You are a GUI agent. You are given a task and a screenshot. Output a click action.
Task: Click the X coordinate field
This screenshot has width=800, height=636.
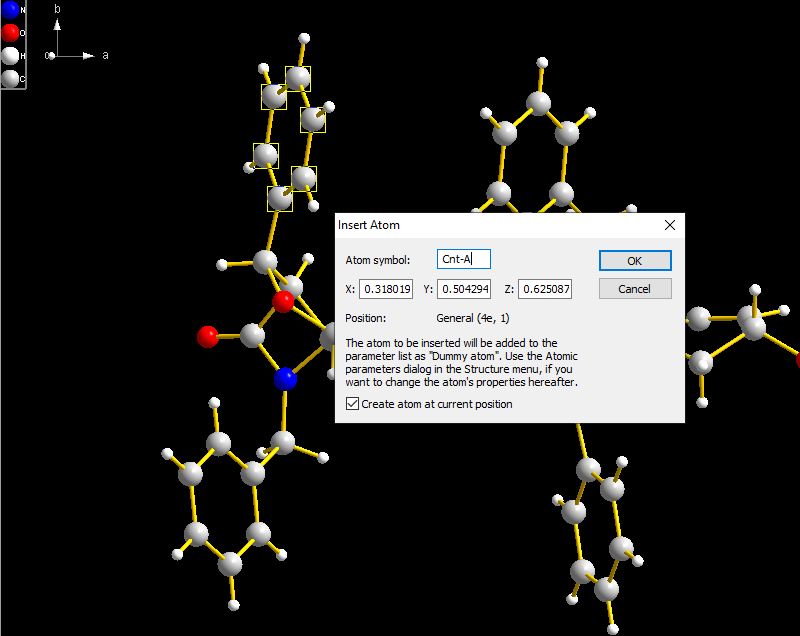(x=385, y=289)
